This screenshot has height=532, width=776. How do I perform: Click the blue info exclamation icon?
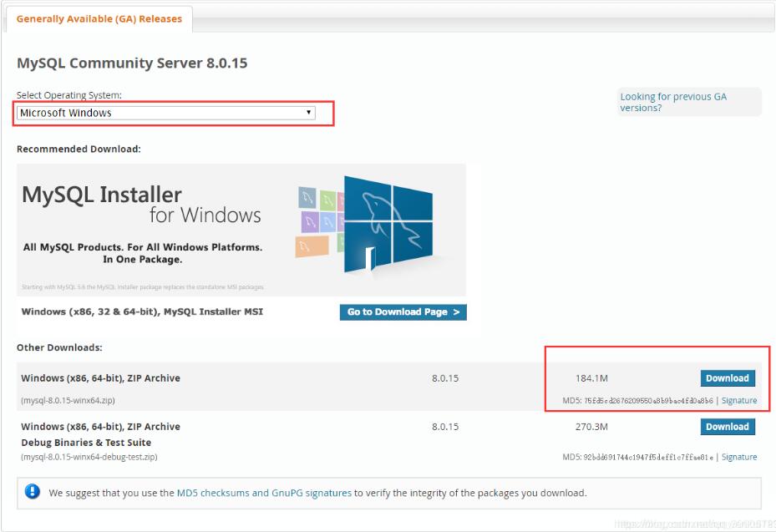(33, 492)
